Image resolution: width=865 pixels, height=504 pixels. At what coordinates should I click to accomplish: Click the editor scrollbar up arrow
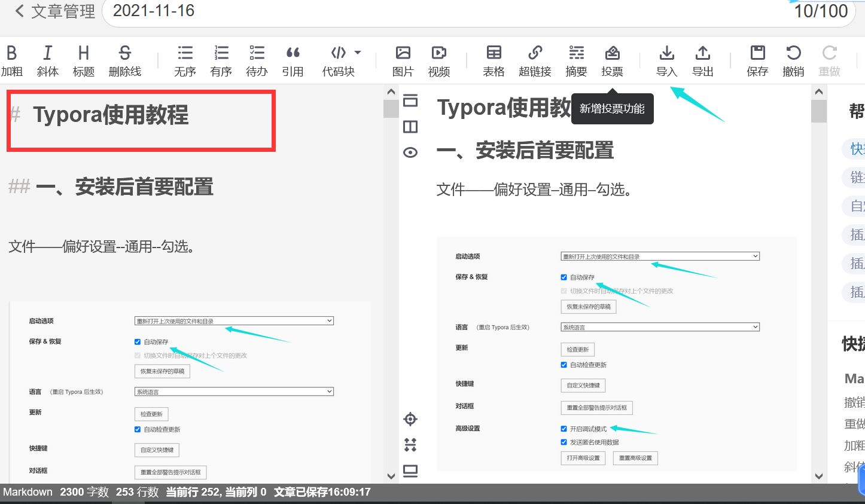point(391,92)
